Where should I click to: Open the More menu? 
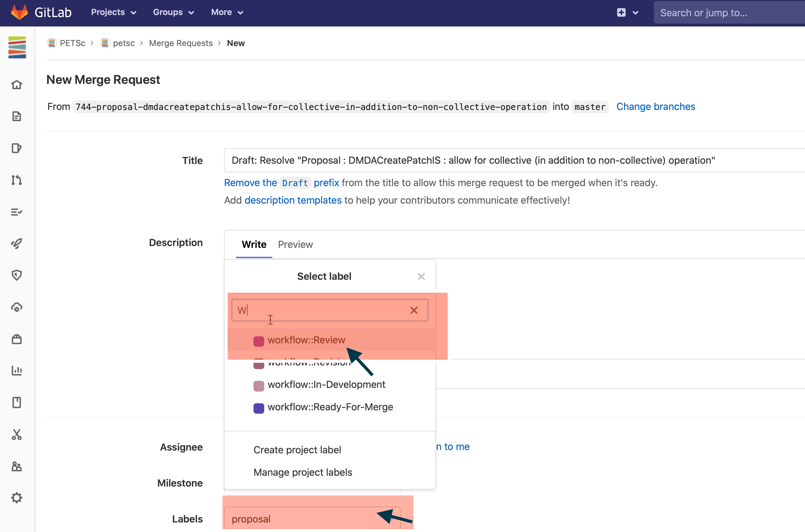pos(227,12)
